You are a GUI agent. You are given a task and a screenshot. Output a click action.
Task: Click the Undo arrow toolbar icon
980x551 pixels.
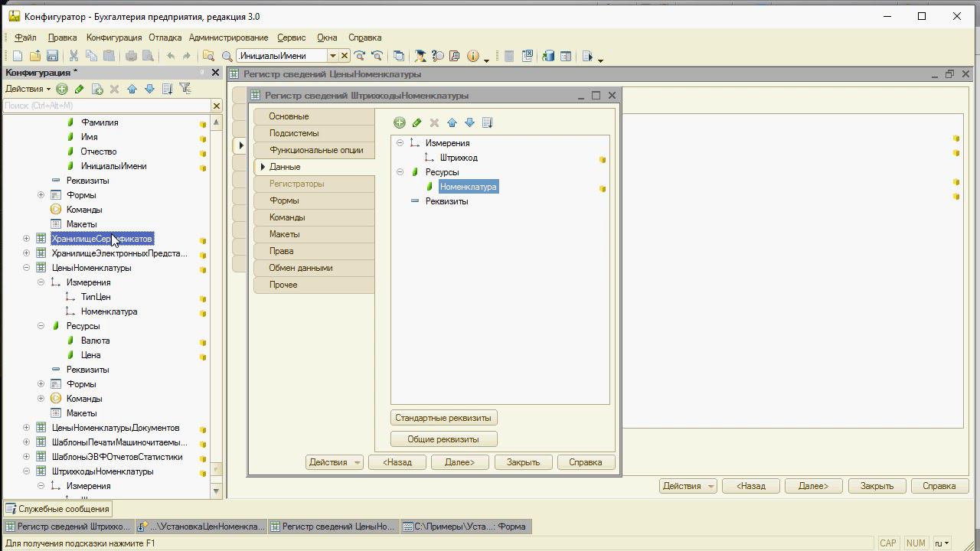coord(170,56)
